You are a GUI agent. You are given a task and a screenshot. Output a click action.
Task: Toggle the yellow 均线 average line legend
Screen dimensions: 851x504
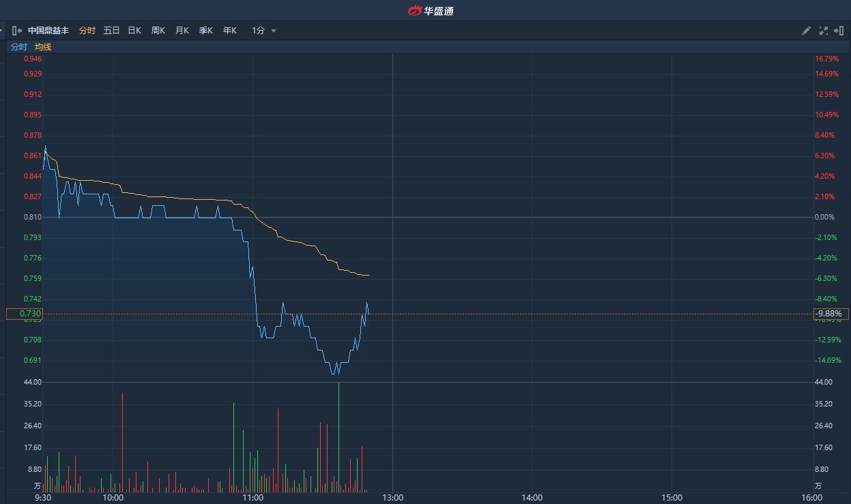point(43,47)
